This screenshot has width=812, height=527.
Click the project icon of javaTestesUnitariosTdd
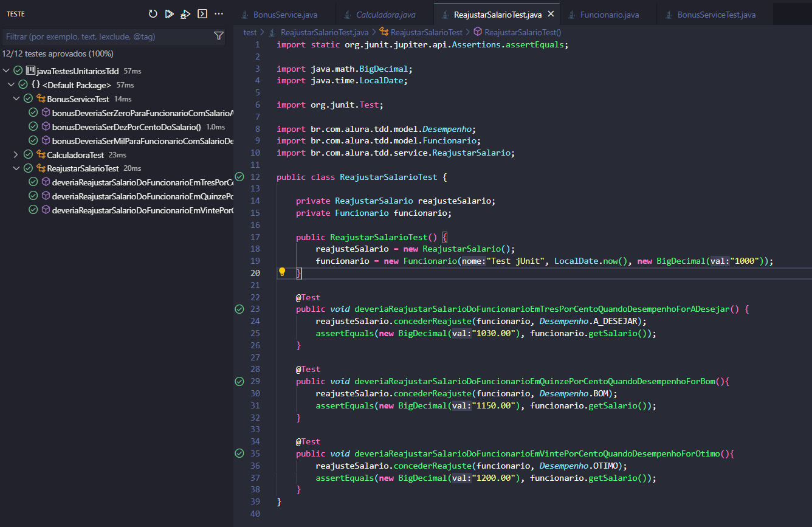(30, 71)
